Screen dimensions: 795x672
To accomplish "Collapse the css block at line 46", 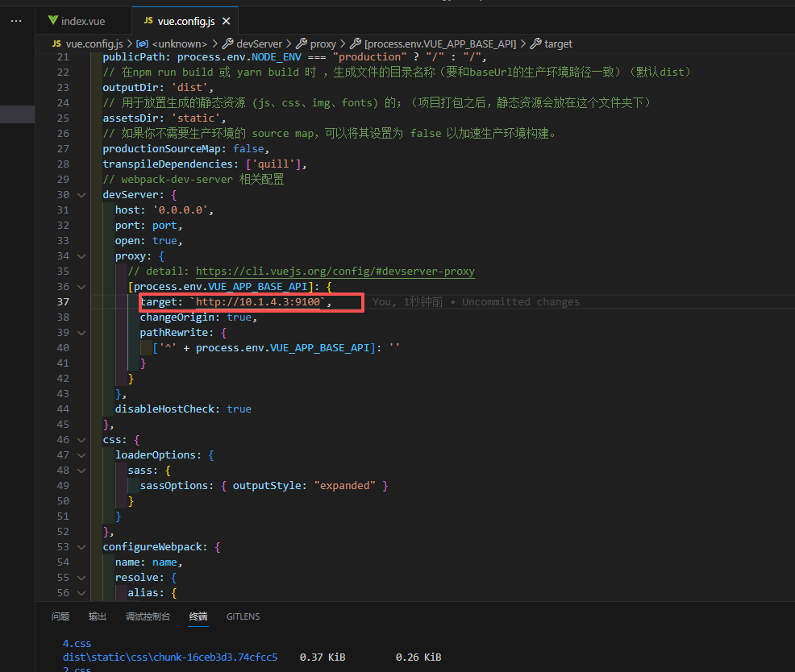I will [81, 440].
